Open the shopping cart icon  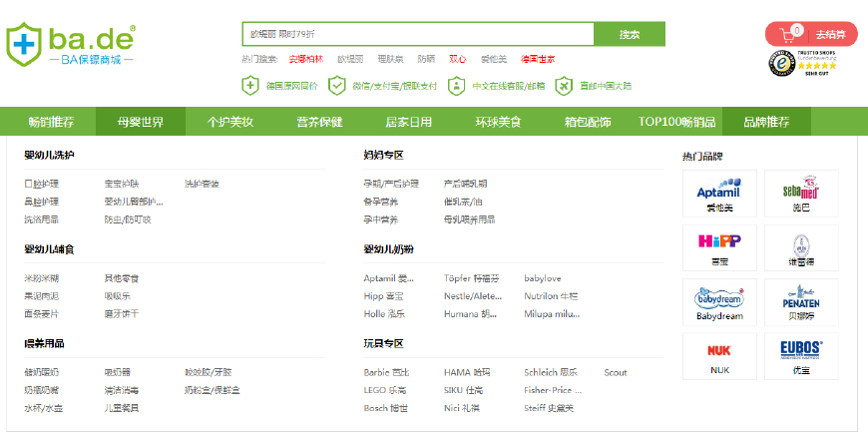point(788,34)
